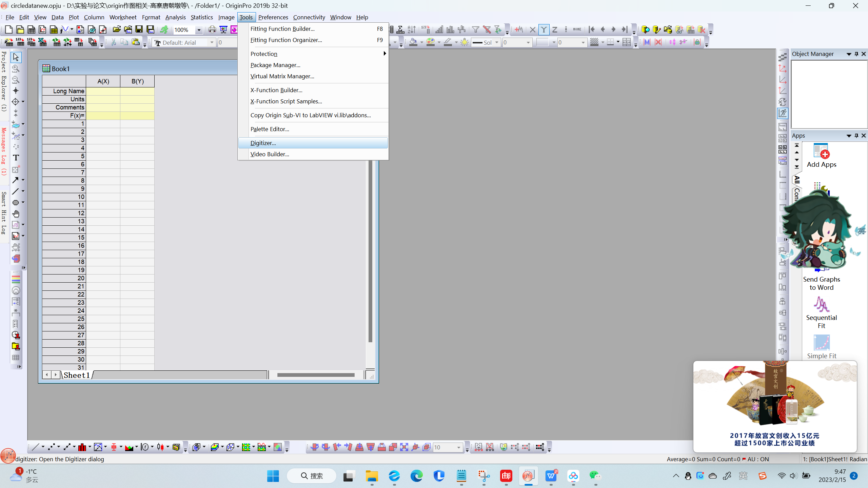Pin the Apps panel
This screenshot has width=868, height=488.
[856, 136]
